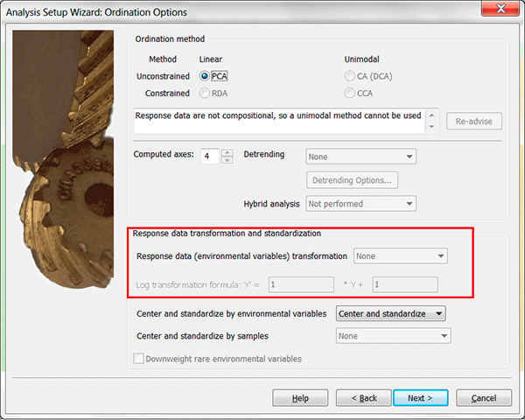Increase the Computed axes value with up arrow
The height and width of the screenshot is (420, 525).
(227, 152)
